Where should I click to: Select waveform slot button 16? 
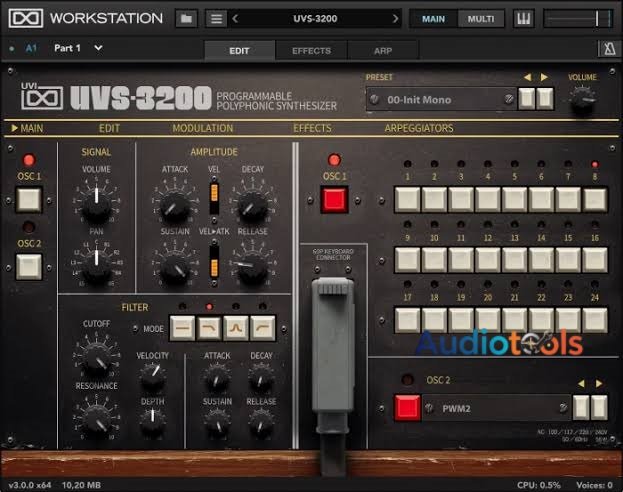(595, 260)
